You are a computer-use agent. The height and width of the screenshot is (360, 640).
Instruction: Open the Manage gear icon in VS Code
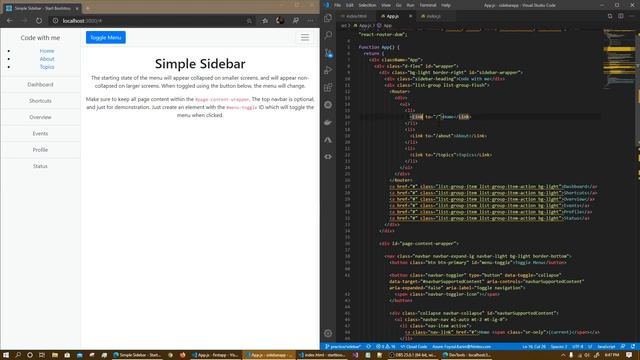pos(328,333)
